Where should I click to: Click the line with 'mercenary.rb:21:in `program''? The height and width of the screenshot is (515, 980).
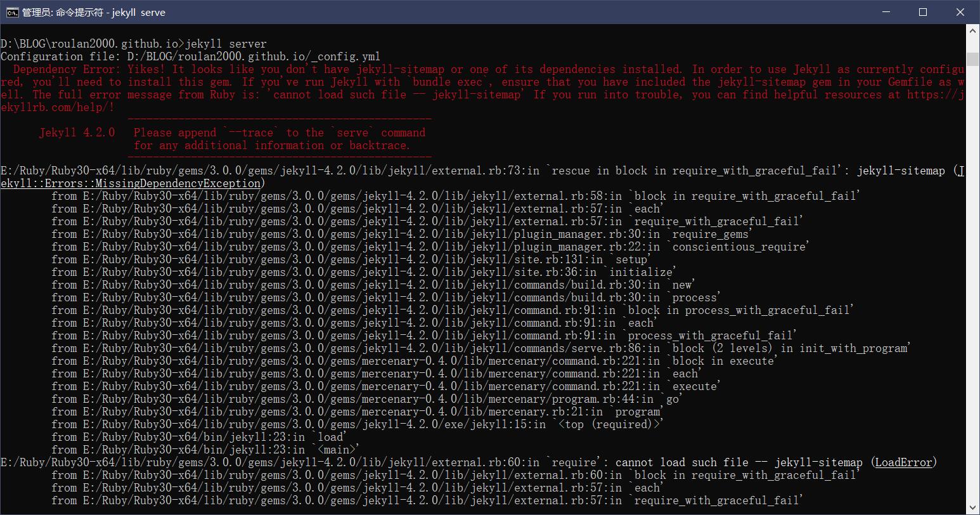[358, 412]
